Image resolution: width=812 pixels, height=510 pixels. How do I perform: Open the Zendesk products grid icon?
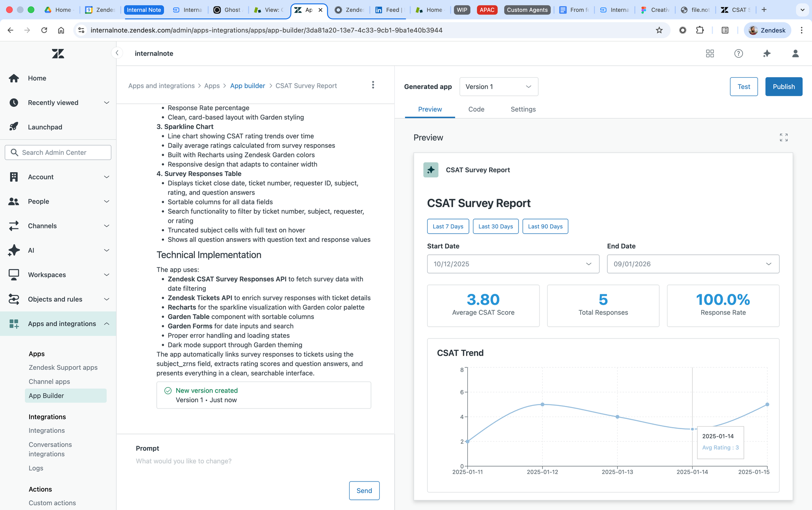(x=710, y=54)
